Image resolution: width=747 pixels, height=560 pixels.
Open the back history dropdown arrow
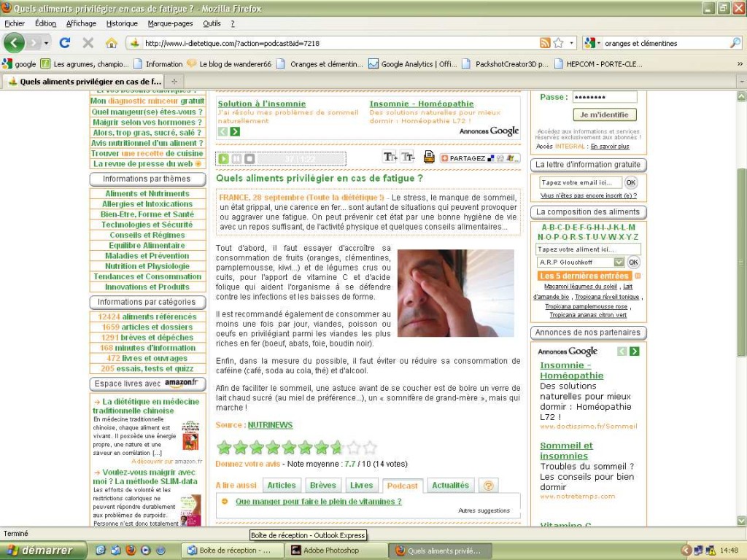pos(46,43)
